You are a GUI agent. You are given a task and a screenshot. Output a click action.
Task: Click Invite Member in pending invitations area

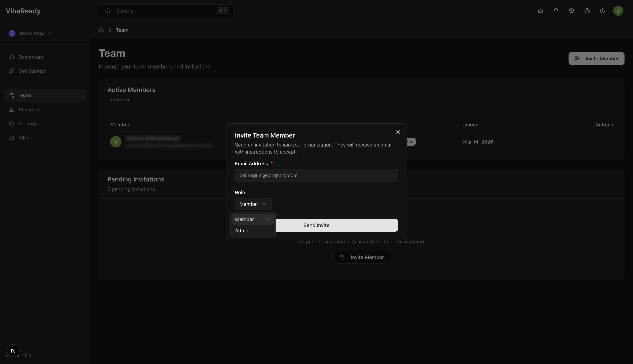(361, 257)
